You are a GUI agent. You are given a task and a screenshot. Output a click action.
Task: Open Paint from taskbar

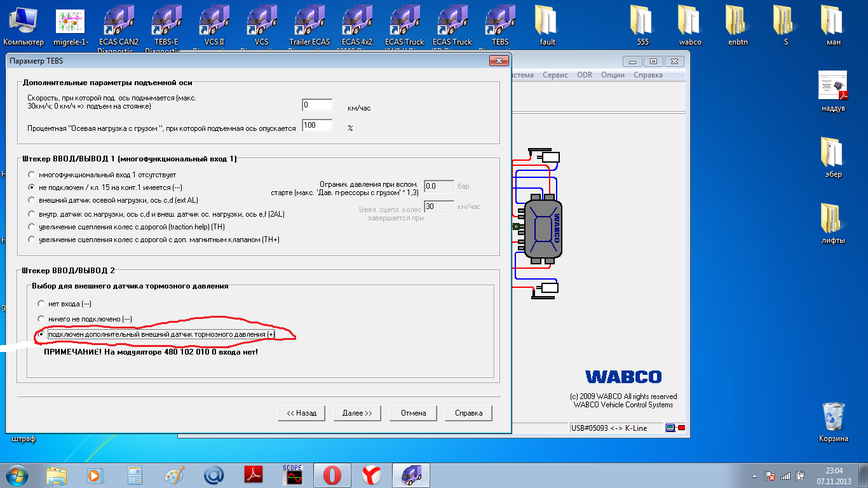(x=174, y=475)
